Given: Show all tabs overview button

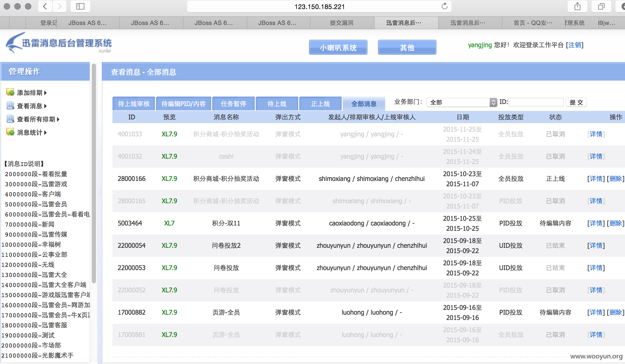Looking at the screenshot, I should click(x=601, y=6).
